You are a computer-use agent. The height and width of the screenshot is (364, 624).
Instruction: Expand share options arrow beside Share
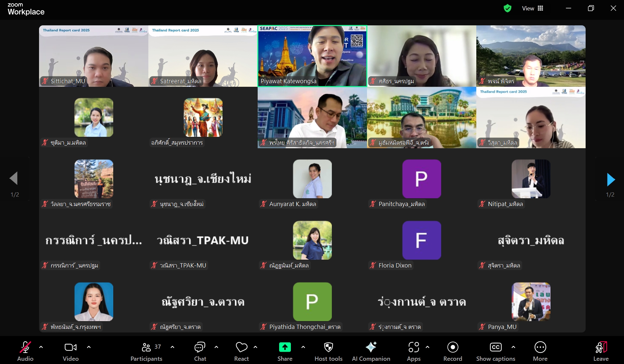(x=303, y=347)
